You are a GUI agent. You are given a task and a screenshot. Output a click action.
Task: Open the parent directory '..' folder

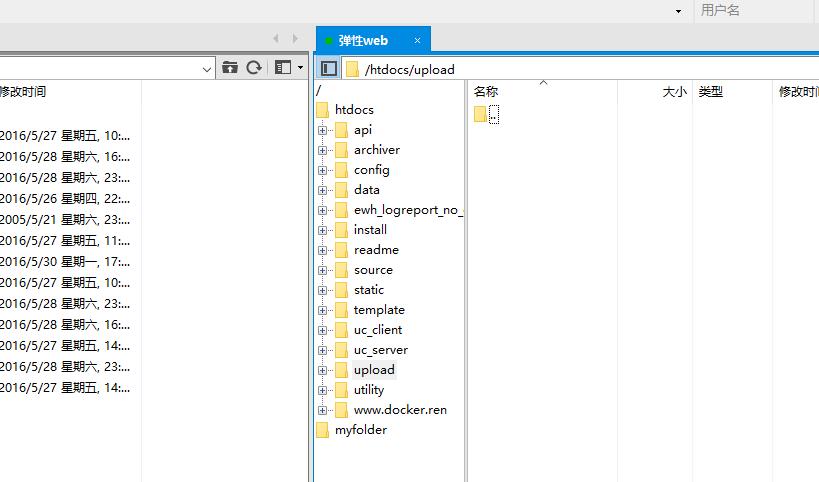[486, 115]
